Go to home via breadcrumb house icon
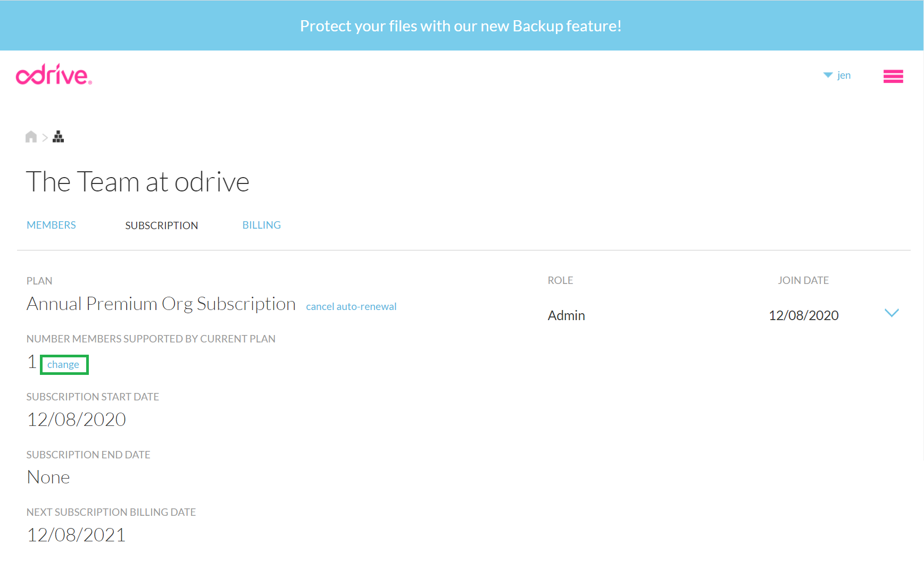Viewport: 924px width, 586px height. (31, 137)
